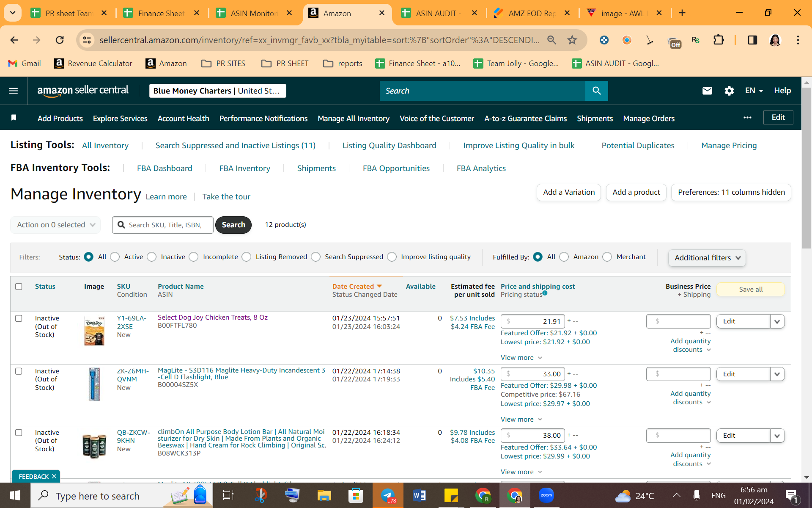Reload the page with the refresh icon
The image size is (812, 508).
pos(60,40)
